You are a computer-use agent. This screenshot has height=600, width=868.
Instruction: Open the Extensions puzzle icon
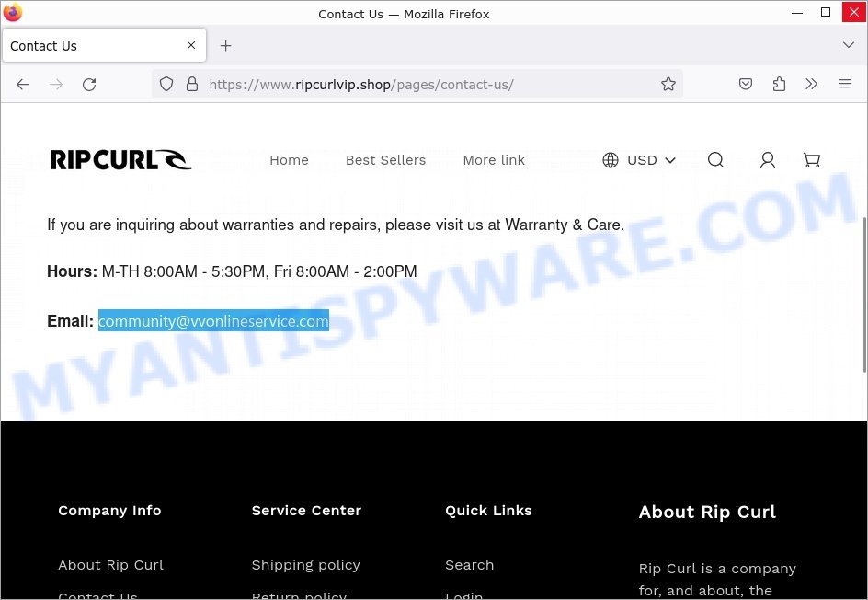[779, 85]
